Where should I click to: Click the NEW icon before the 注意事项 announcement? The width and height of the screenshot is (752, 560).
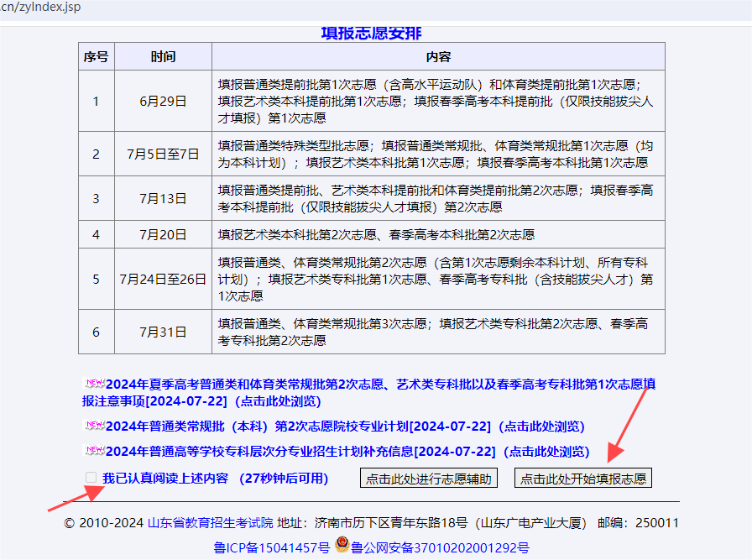point(94,384)
